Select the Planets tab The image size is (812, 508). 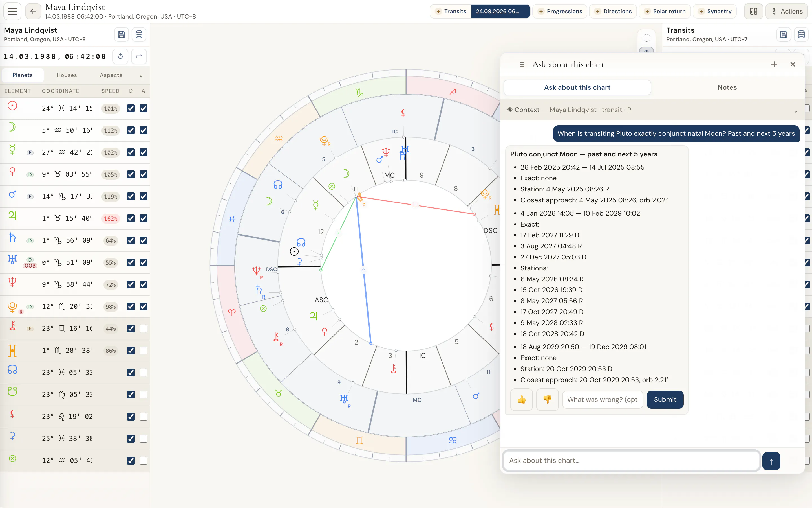(23, 75)
